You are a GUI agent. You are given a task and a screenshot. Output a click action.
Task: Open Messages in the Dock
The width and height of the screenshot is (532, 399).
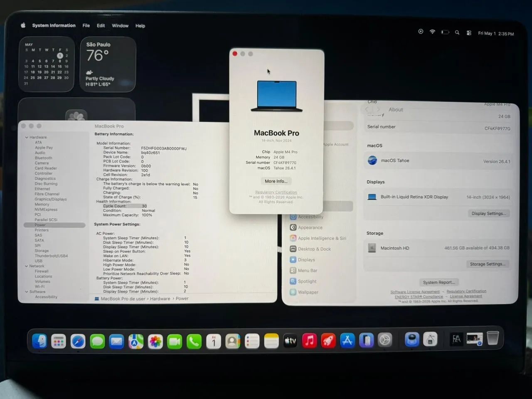[x=97, y=341]
